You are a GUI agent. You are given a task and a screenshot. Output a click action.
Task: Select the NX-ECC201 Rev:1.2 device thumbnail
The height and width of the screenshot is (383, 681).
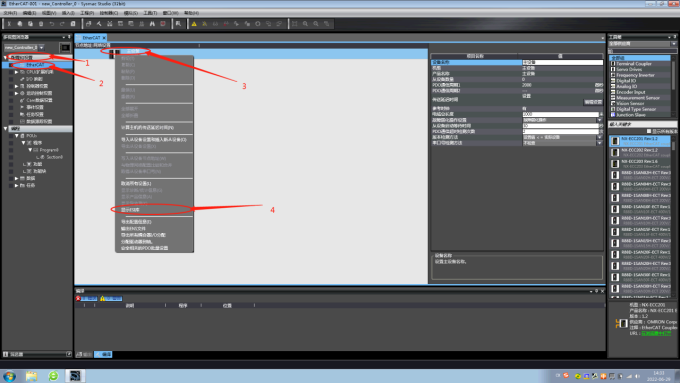pos(615,141)
